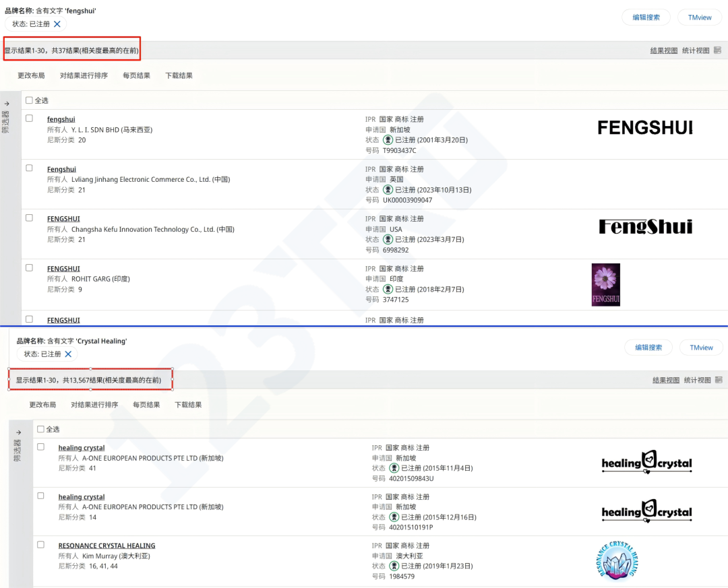Click the vertical filter label in fengshui sidebar
Viewport: 728px width, 588px height.
(5, 122)
